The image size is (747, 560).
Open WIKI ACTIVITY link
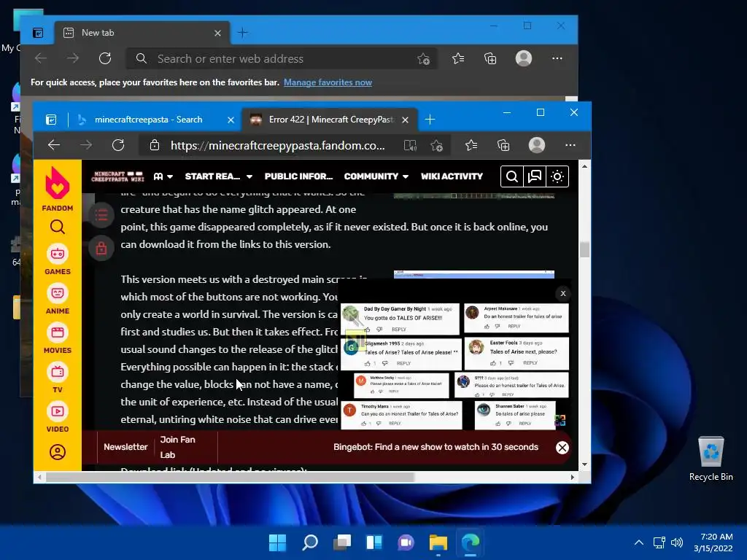click(x=452, y=176)
